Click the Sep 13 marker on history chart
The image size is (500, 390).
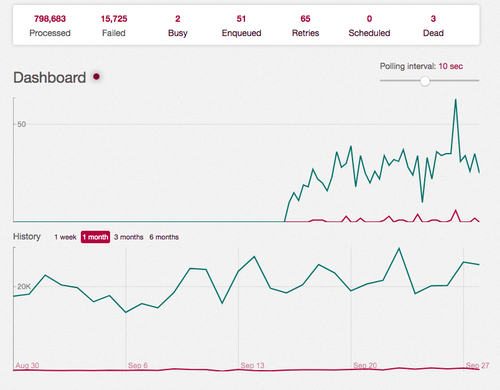[x=252, y=365]
